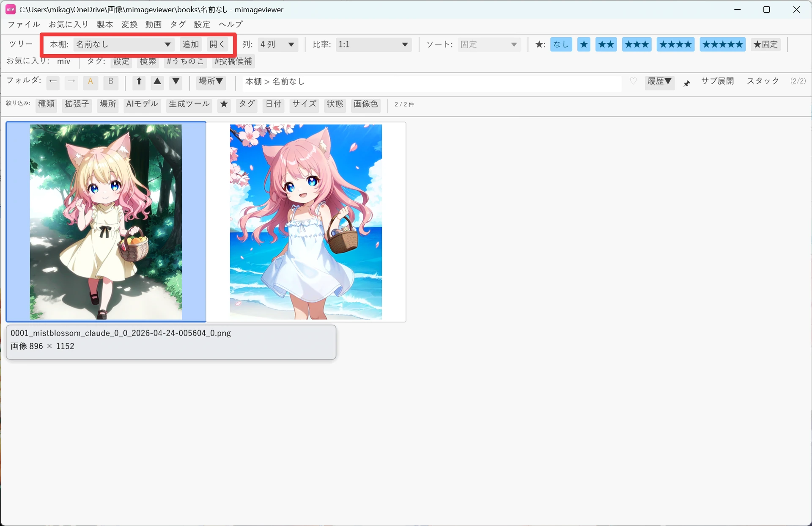Select the forest cat-girl thumbnail

point(106,222)
